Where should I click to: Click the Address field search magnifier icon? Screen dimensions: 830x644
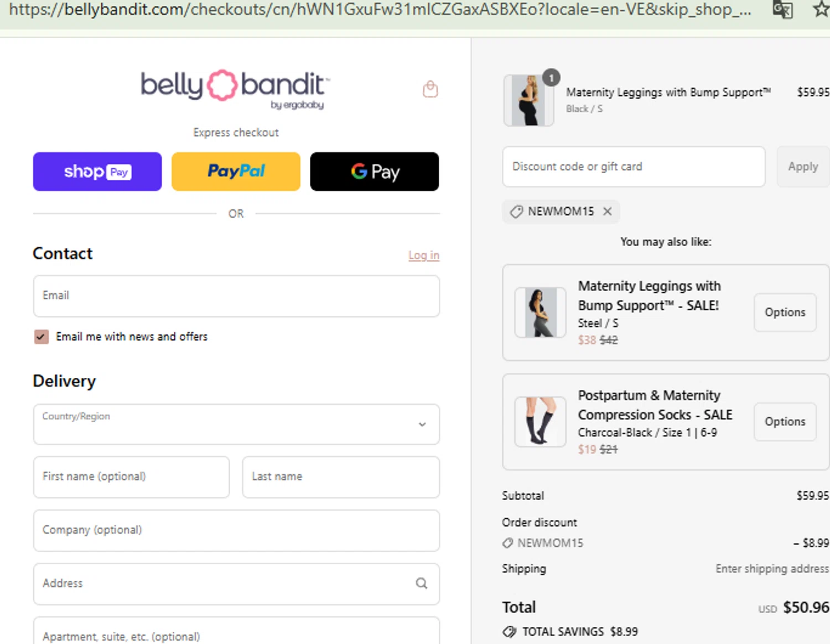tap(422, 583)
